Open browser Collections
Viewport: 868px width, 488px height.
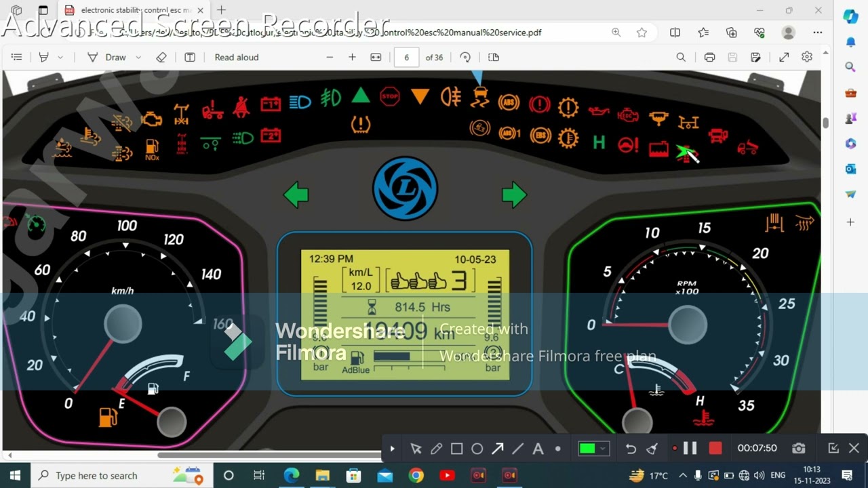point(731,33)
